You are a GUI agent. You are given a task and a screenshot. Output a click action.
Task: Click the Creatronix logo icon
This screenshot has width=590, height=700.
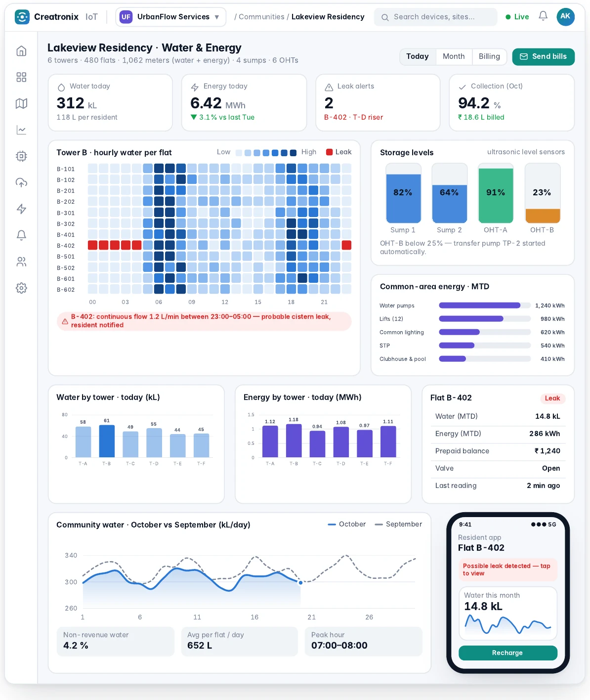(x=22, y=17)
